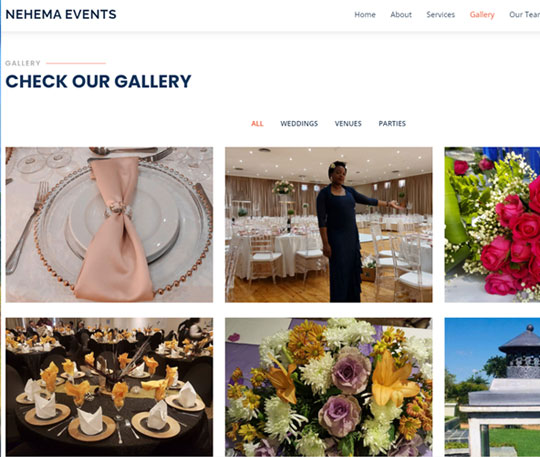Click the CHECK OUR GALLERY heading
The height and width of the screenshot is (457, 540).
click(98, 82)
